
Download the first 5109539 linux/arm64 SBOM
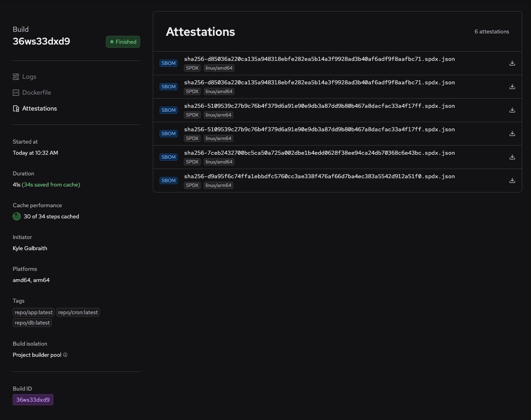pos(512,110)
